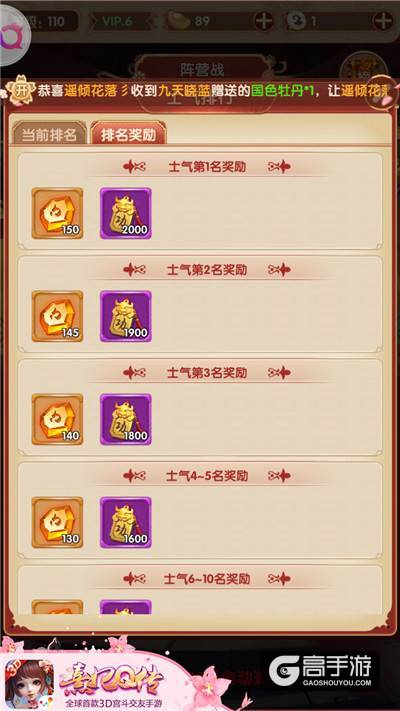Tap the 1st place 150 orange token reward
Image resolution: width=400 pixels, height=711 pixels.
(58, 213)
